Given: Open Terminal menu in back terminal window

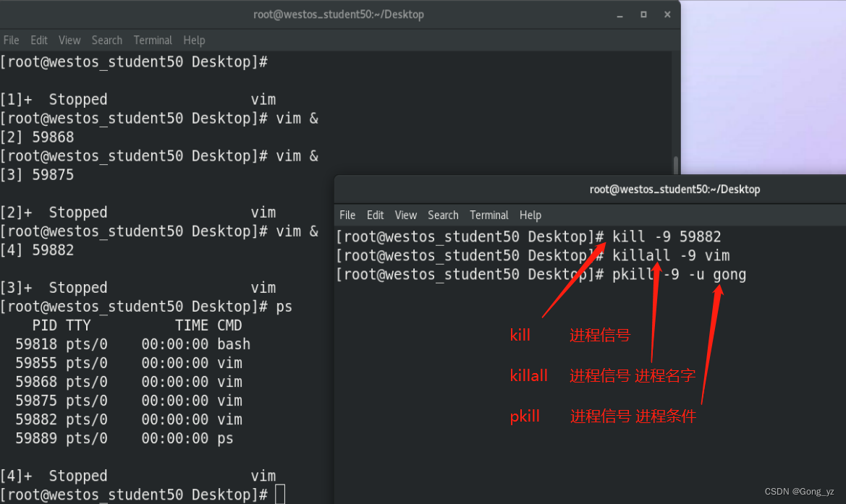Looking at the screenshot, I should pyautogui.click(x=153, y=40).
